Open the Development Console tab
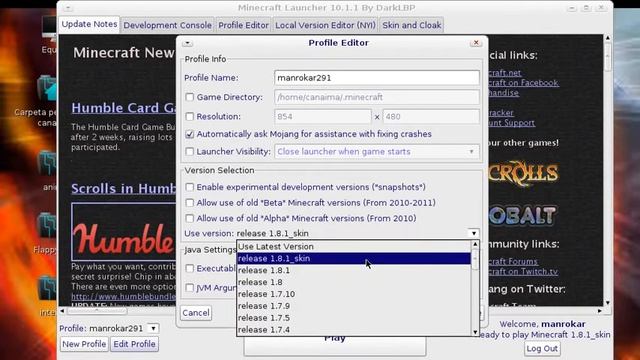640x360 pixels. [167, 25]
